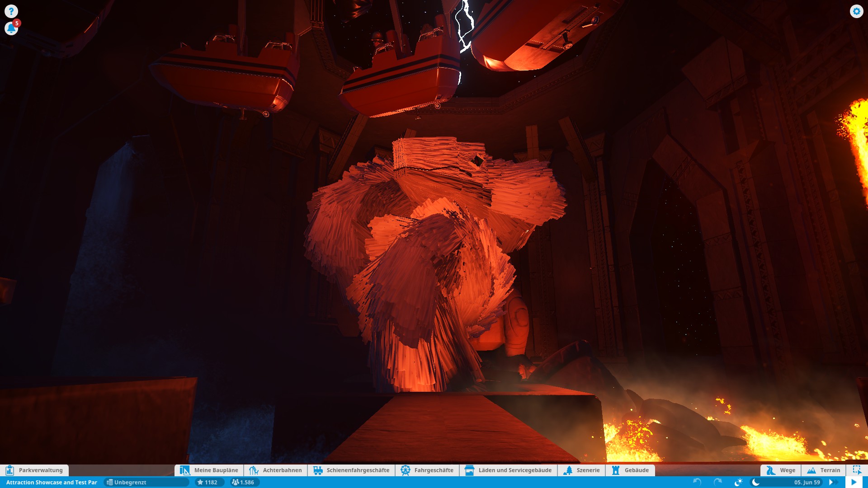The width and height of the screenshot is (868, 488).
Task: Click the Schienenfahrgeschäfte train icon
Action: [x=318, y=470]
